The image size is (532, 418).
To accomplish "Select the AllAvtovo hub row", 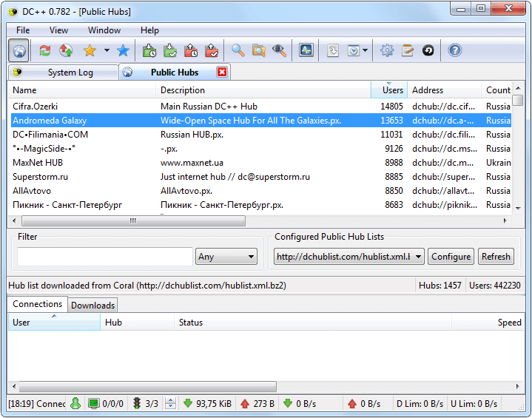I will tap(261, 191).
